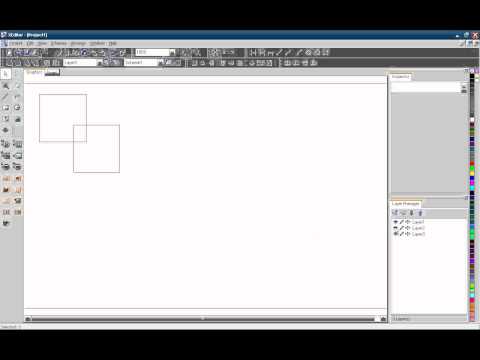
Task: Toggle pencil edit icon of bottom layer row
Action: coord(402,234)
